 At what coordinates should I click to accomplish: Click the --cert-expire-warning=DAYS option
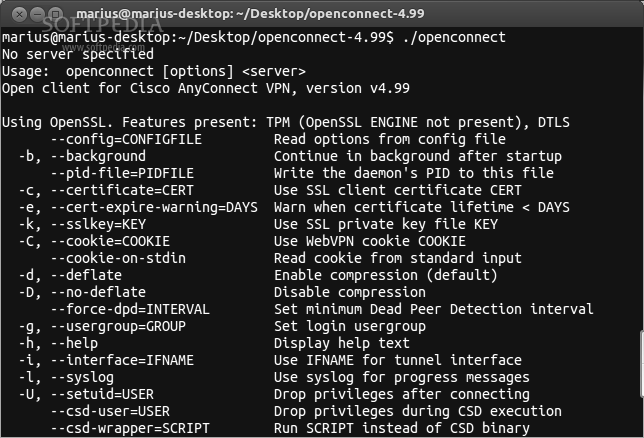coord(154,207)
